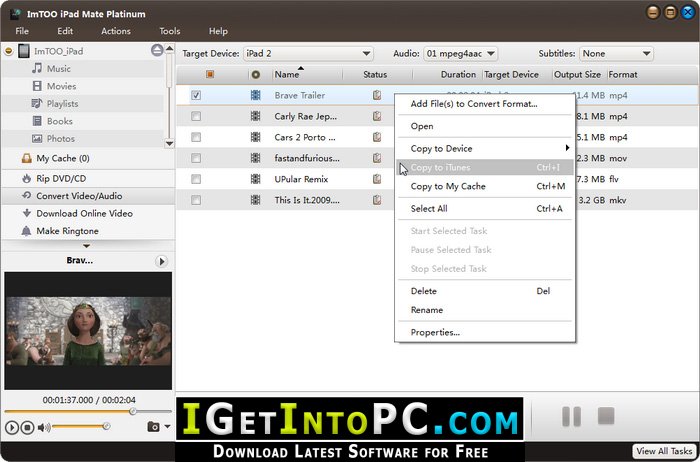Expand the Copy to Device submenu
Viewport: 700px width, 462px height.
[x=485, y=149]
